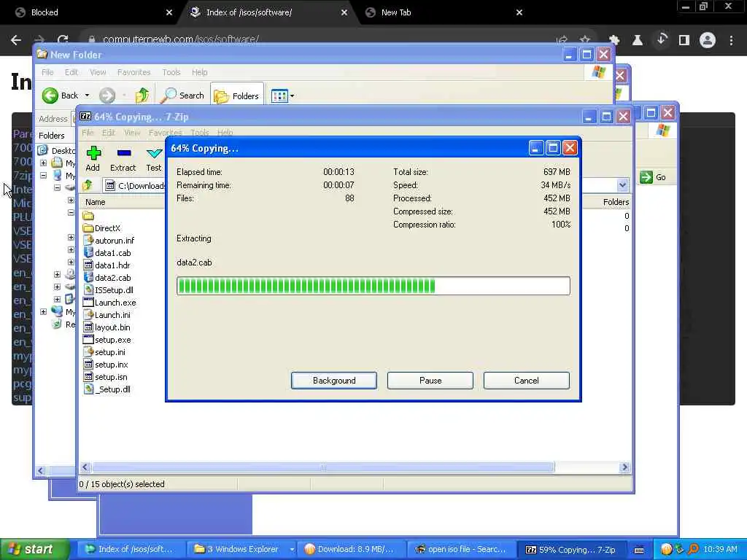The image size is (747, 560).
Task: Click the left arrow of 7-Zip scrollbar
Action: (x=85, y=467)
